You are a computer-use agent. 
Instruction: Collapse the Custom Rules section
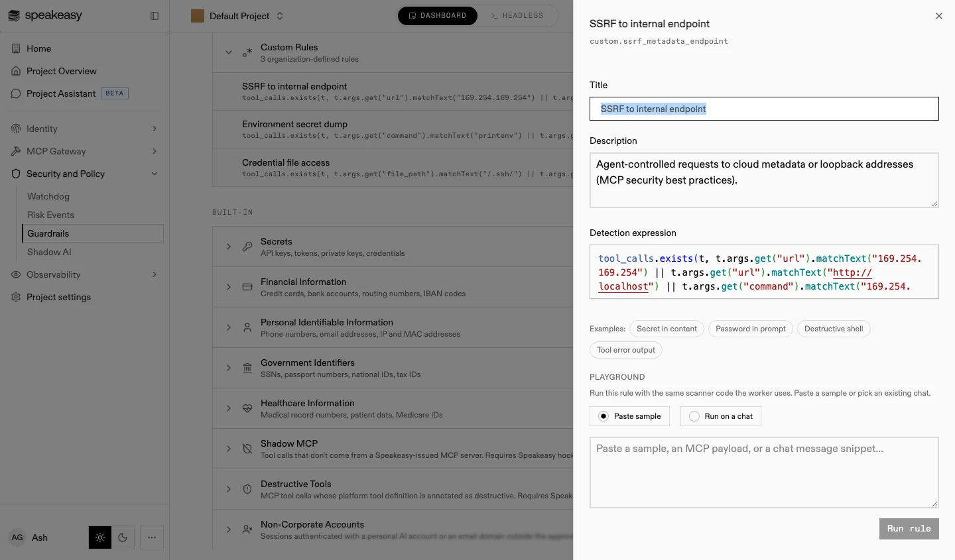pyautogui.click(x=229, y=52)
